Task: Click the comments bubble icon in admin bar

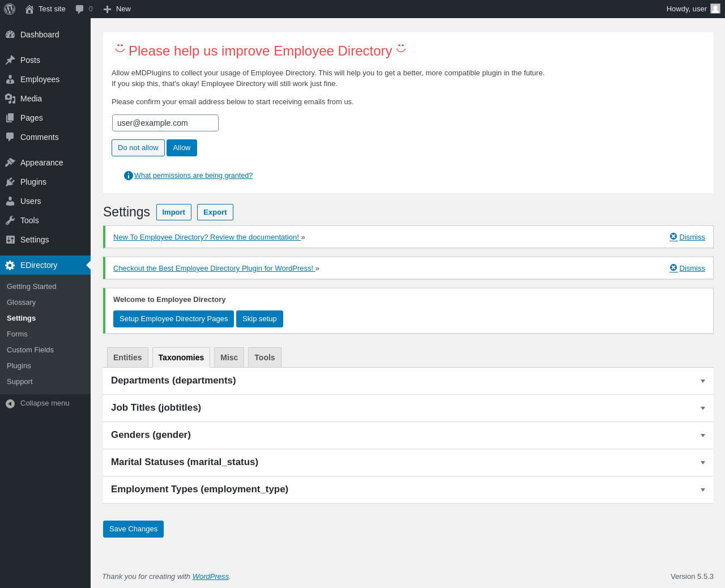Action: pyautogui.click(x=80, y=9)
